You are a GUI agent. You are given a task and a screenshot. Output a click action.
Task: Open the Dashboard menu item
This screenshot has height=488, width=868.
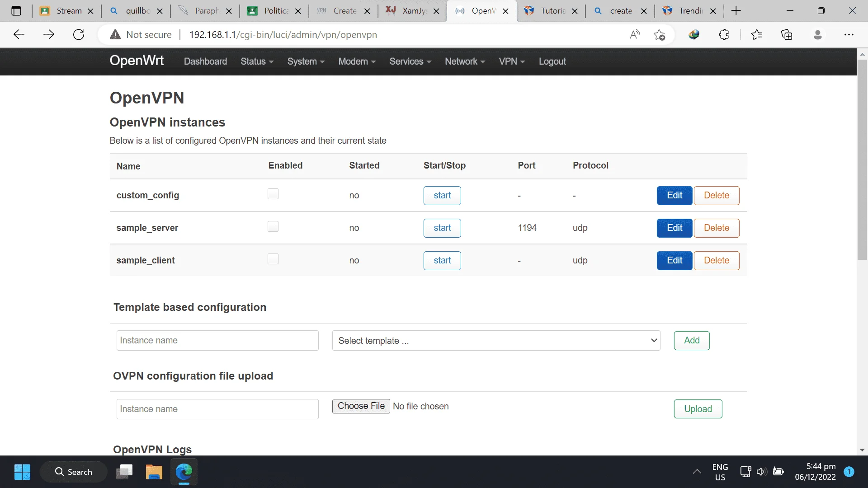coord(205,61)
